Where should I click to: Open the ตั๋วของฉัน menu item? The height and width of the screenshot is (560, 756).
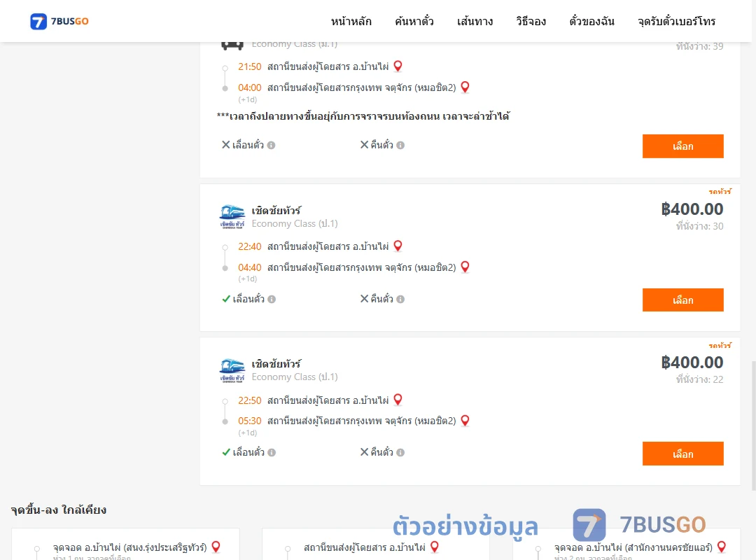591,21
